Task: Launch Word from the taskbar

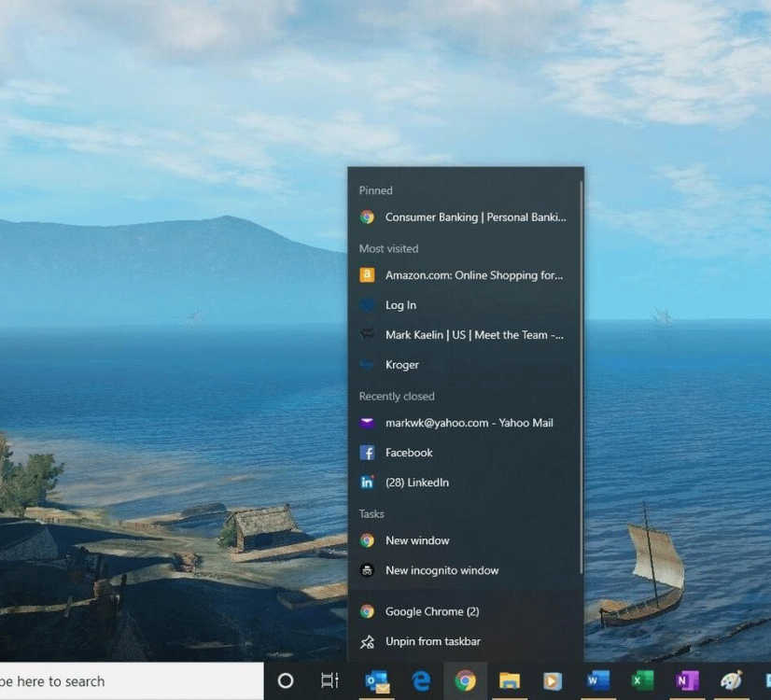Action: click(597, 680)
